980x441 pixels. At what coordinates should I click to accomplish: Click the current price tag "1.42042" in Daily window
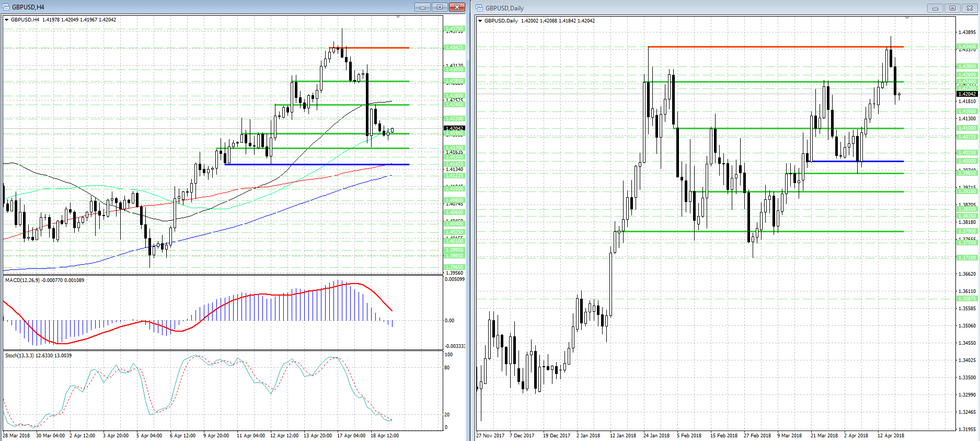[x=967, y=94]
